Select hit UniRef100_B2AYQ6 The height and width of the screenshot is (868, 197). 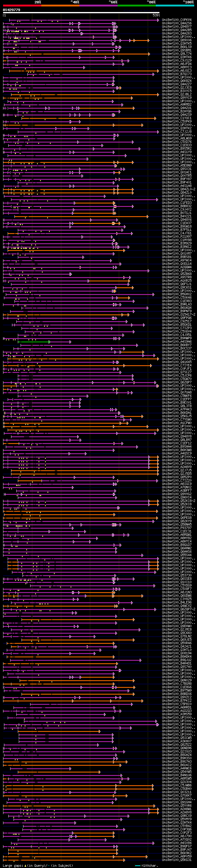point(177,111)
